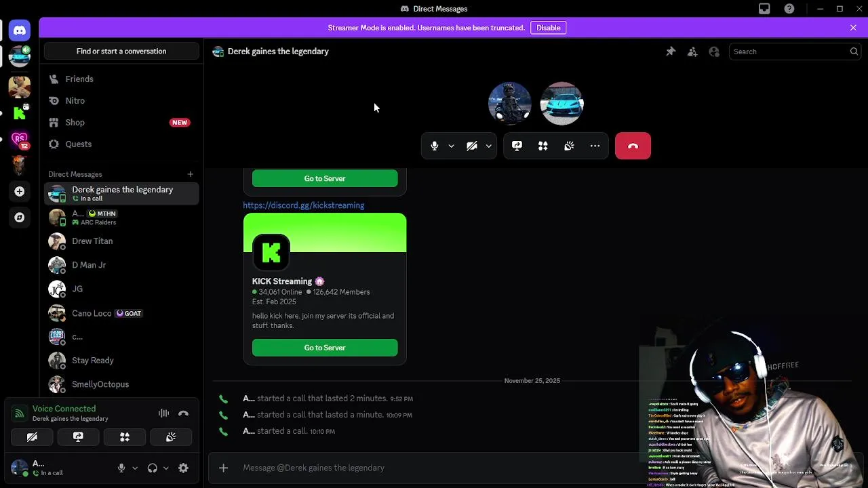Open More options ellipsis in call controls
Screen dimensions: 868x488
pyautogui.click(x=595, y=146)
